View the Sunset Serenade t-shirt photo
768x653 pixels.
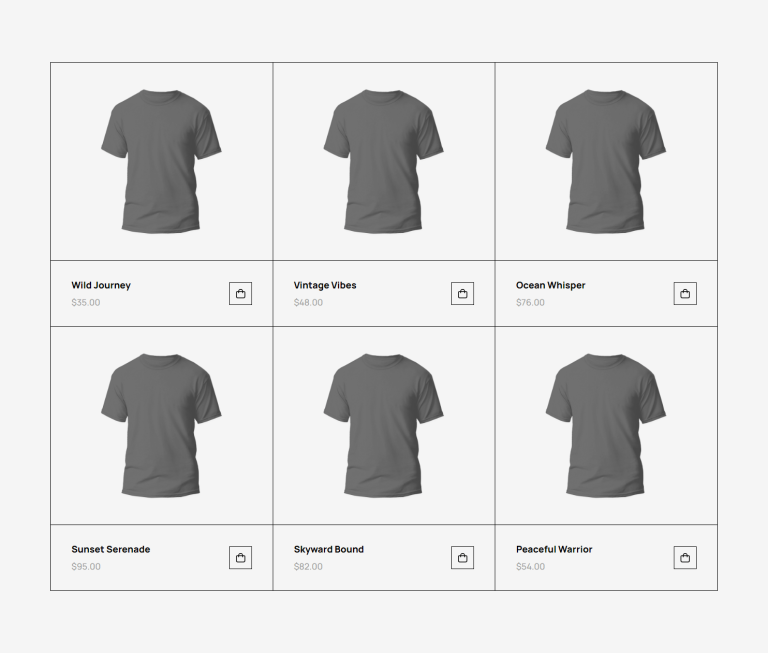(x=161, y=425)
